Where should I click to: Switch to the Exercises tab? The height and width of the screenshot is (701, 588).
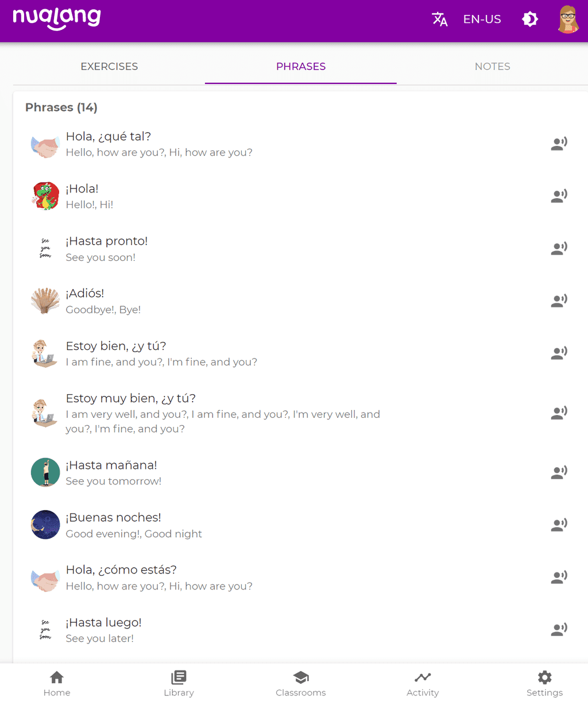point(109,67)
